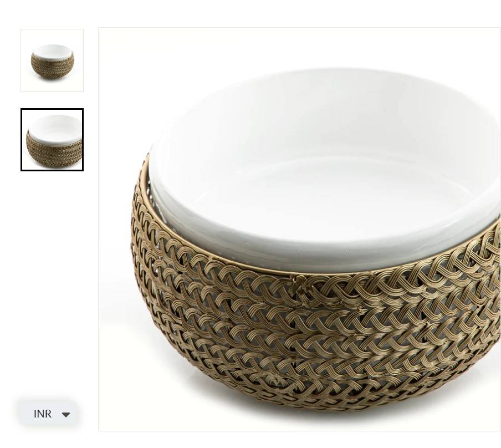Click the bowl image in black-bordered thumbnail
This screenshot has width=501, height=448.
click(x=54, y=141)
